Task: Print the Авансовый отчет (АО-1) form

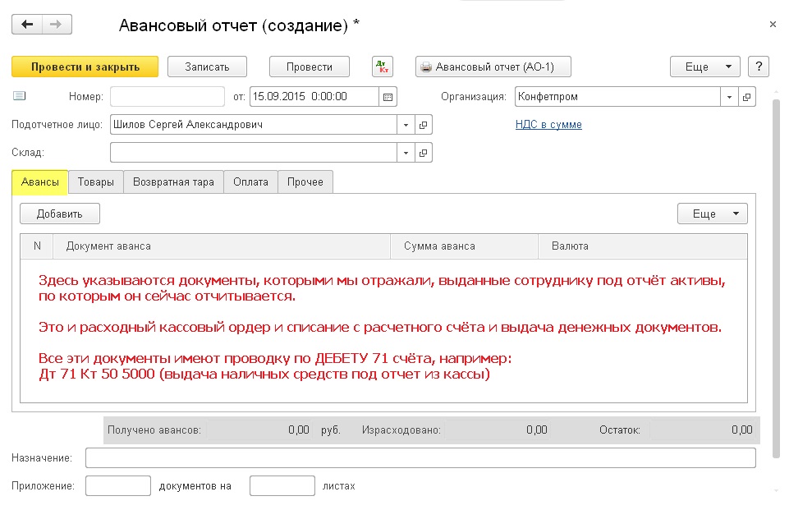Action: point(493,67)
